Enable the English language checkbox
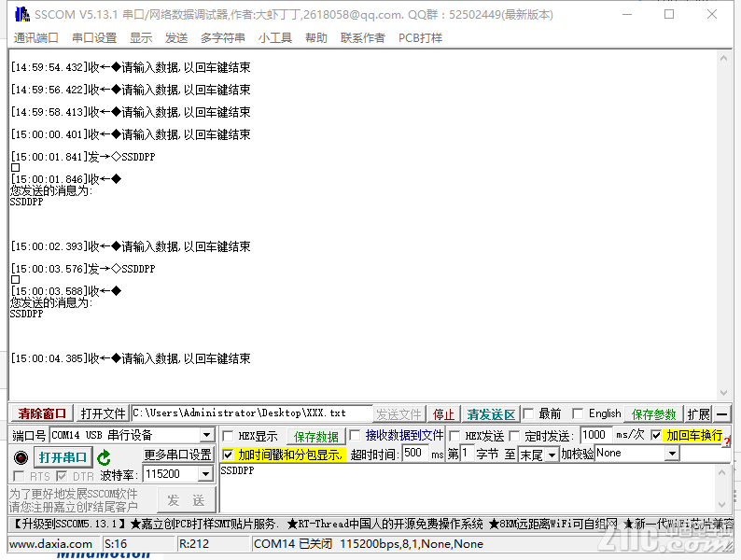The width and height of the screenshot is (741, 560). click(578, 414)
